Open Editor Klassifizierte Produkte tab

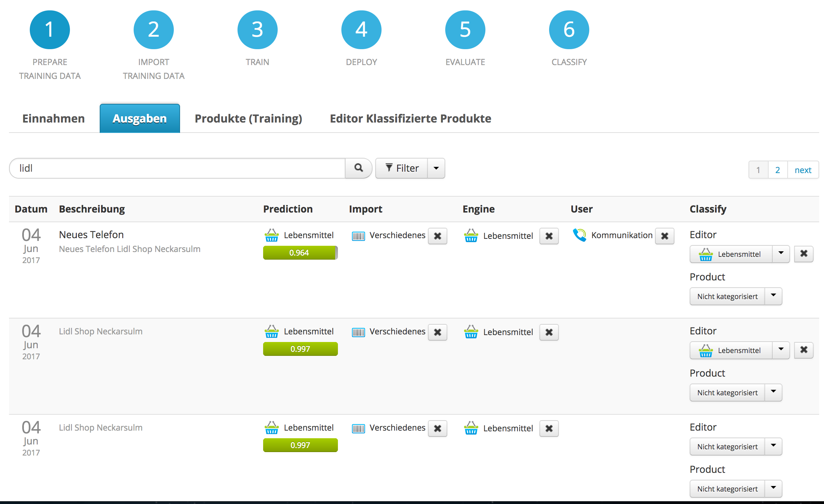click(x=411, y=118)
